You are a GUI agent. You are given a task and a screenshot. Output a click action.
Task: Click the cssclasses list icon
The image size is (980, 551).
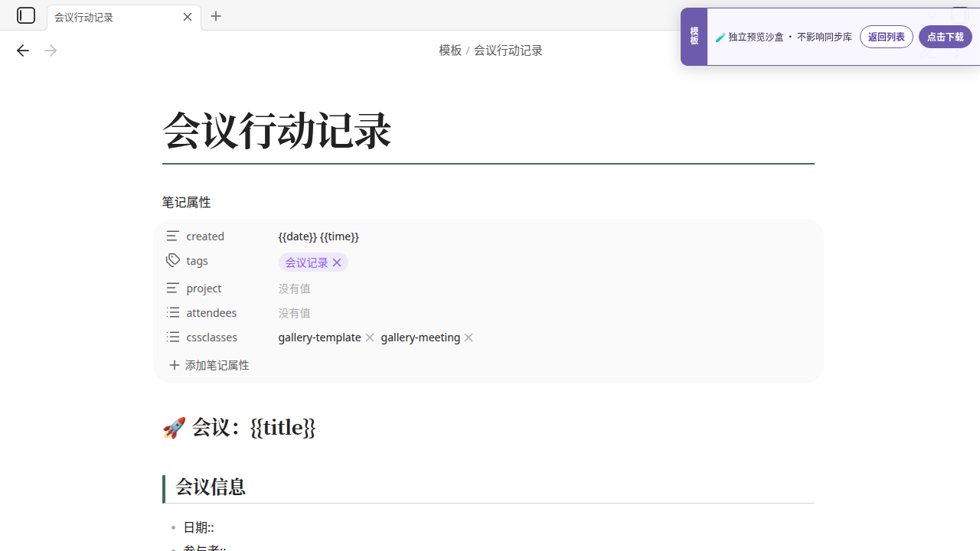(173, 337)
